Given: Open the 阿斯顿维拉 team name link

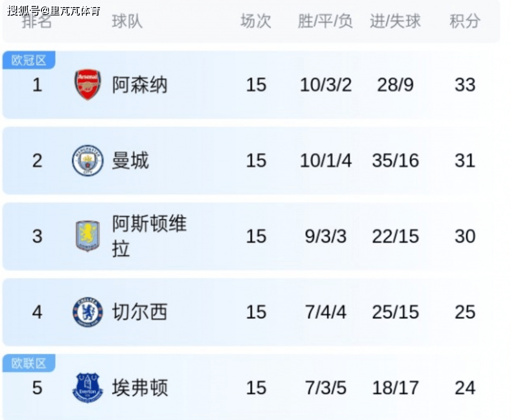Looking at the screenshot, I should point(149,236).
